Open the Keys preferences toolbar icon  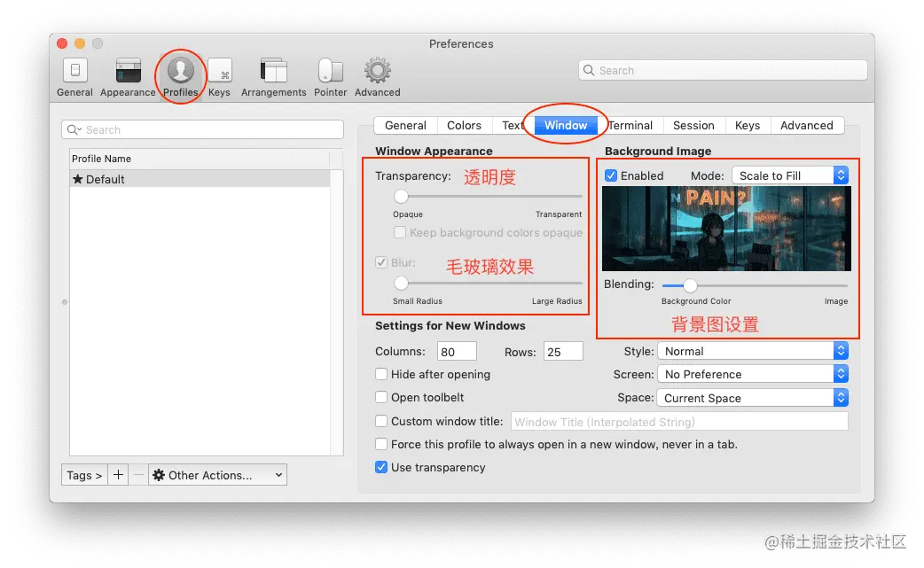(x=219, y=71)
